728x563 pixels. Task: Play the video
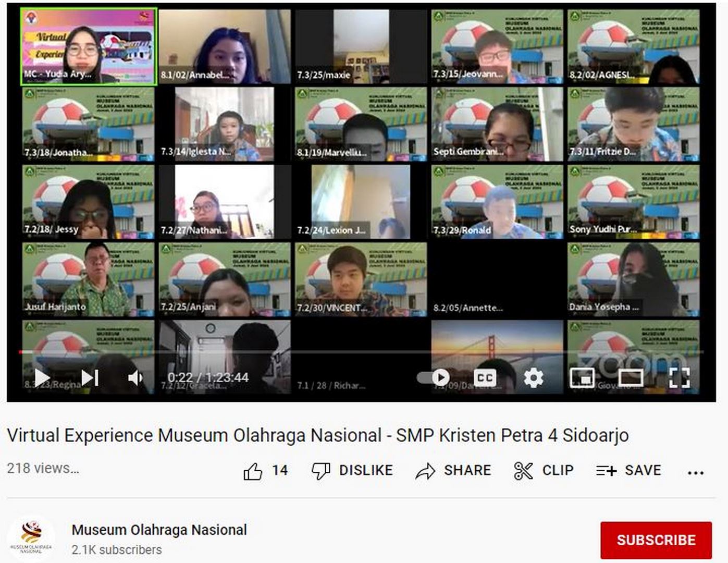pos(42,377)
